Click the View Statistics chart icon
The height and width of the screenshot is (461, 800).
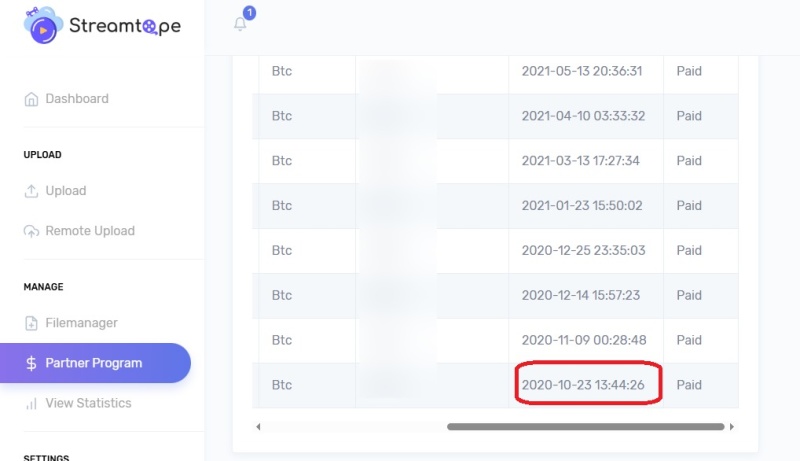tap(31, 403)
